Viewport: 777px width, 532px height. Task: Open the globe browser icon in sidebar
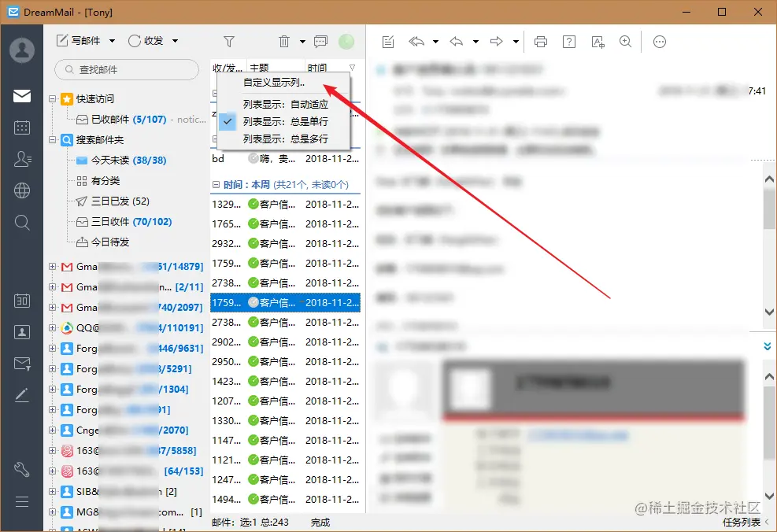click(x=22, y=190)
